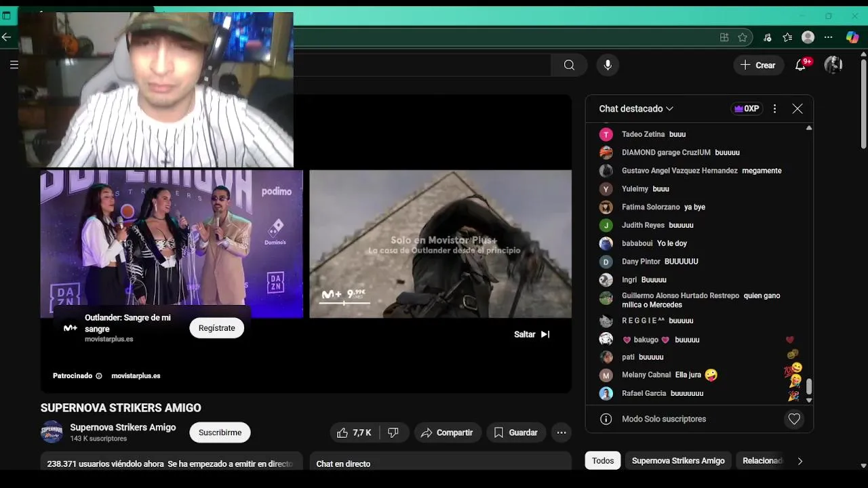This screenshot has width=868, height=488.
Task: Click the Modo Solo suscriptores info icon
Action: [x=606, y=419]
